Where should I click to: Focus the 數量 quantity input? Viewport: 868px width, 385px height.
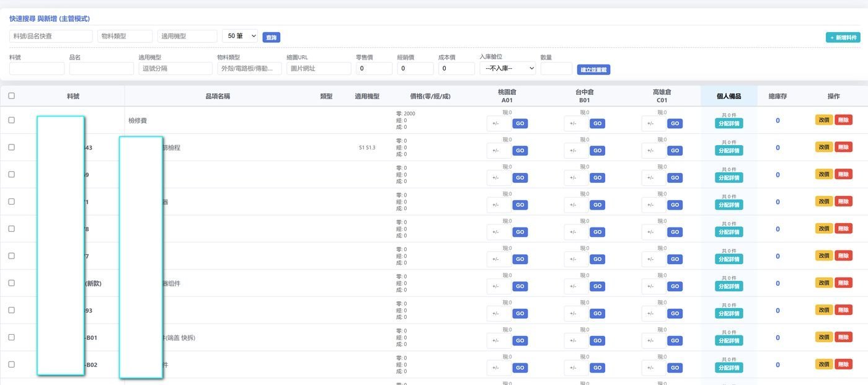(x=556, y=68)
